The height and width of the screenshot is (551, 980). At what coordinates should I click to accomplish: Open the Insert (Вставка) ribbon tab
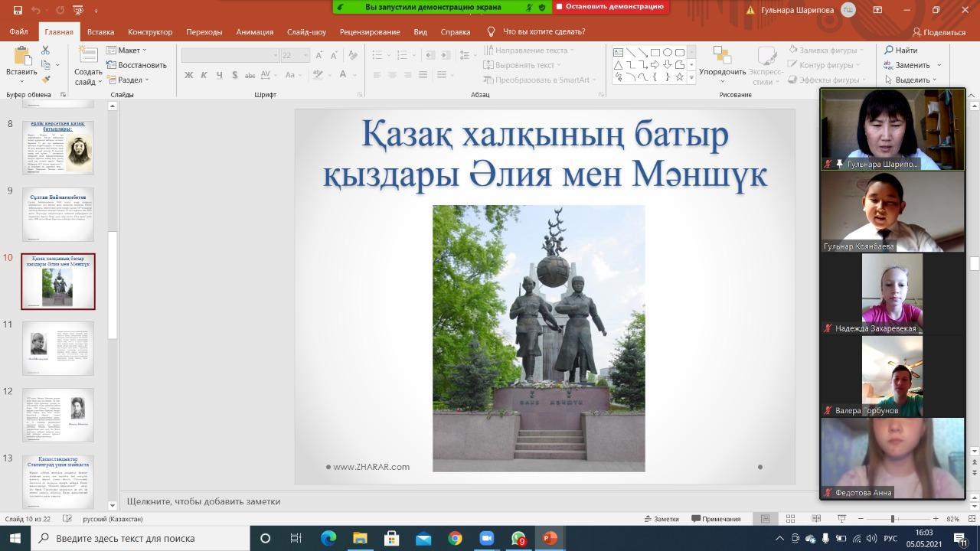(x=100, y=32)
